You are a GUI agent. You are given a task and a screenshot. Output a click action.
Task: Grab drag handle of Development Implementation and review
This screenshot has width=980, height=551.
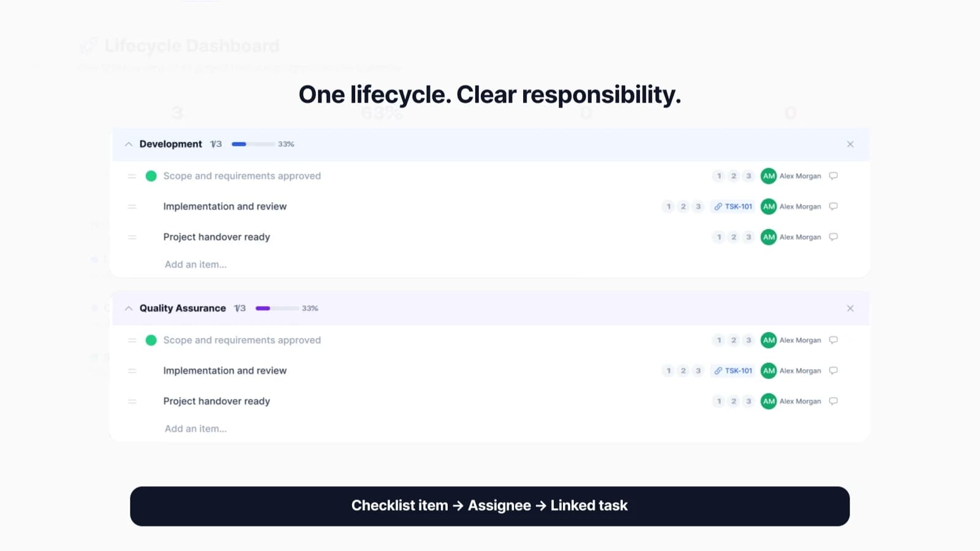coord(132,207)
